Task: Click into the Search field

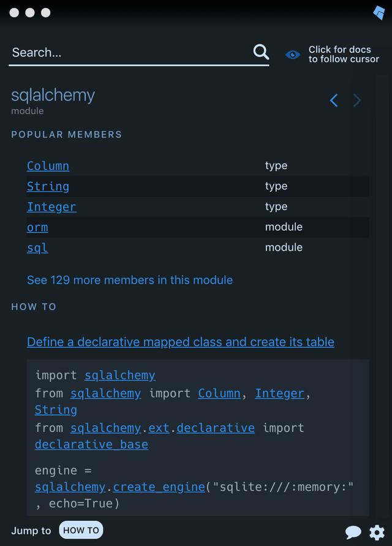Action: [129, 53]
